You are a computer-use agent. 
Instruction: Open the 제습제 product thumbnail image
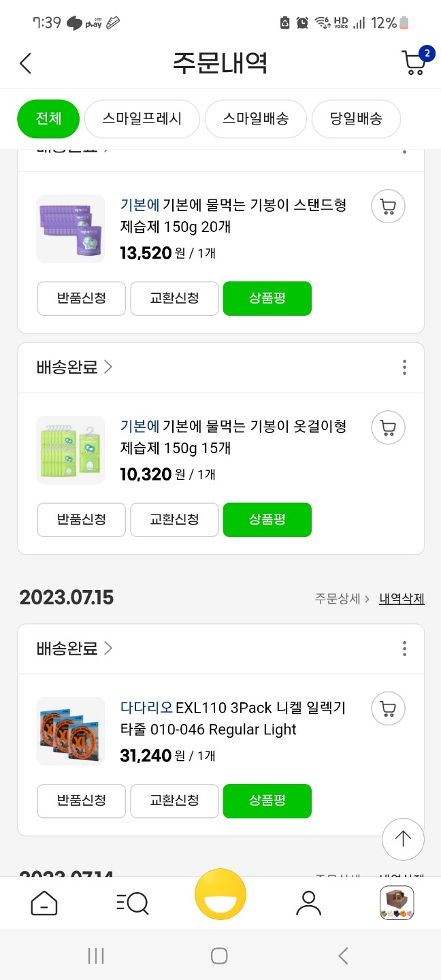tap(70, 449)
